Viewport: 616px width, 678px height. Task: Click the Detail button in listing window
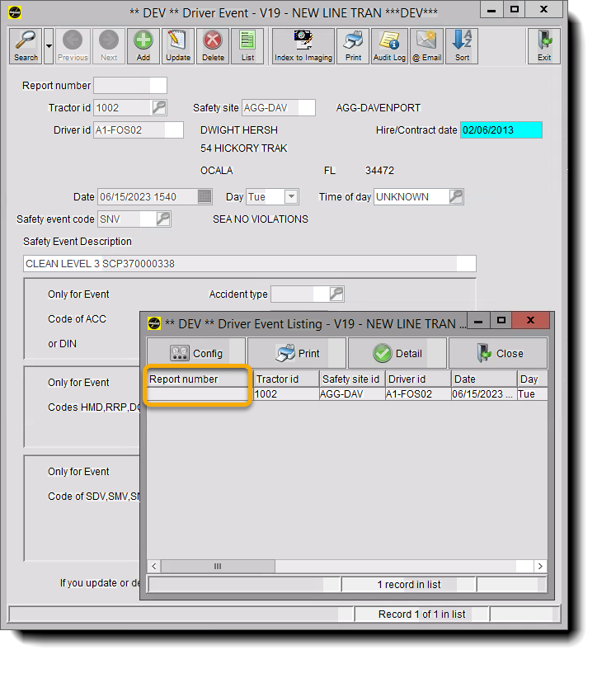pyautogui.click(x=397, y=353)
